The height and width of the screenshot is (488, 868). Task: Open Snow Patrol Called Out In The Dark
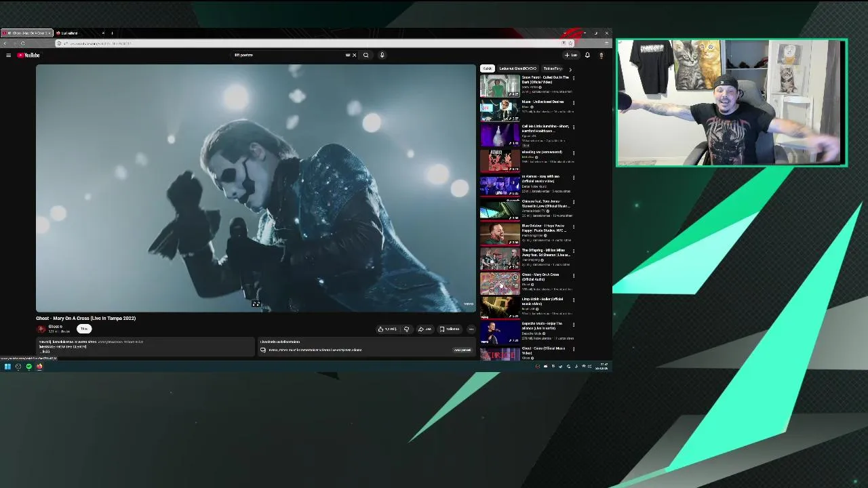pos(545,79)
